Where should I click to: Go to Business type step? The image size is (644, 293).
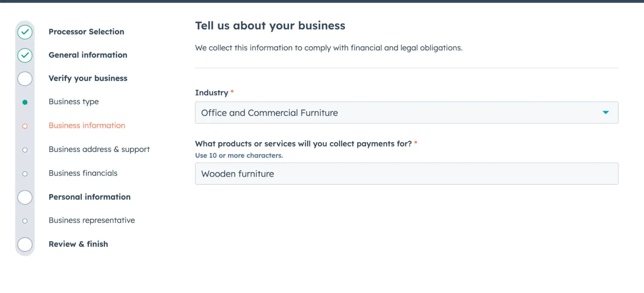pos(74,102)
